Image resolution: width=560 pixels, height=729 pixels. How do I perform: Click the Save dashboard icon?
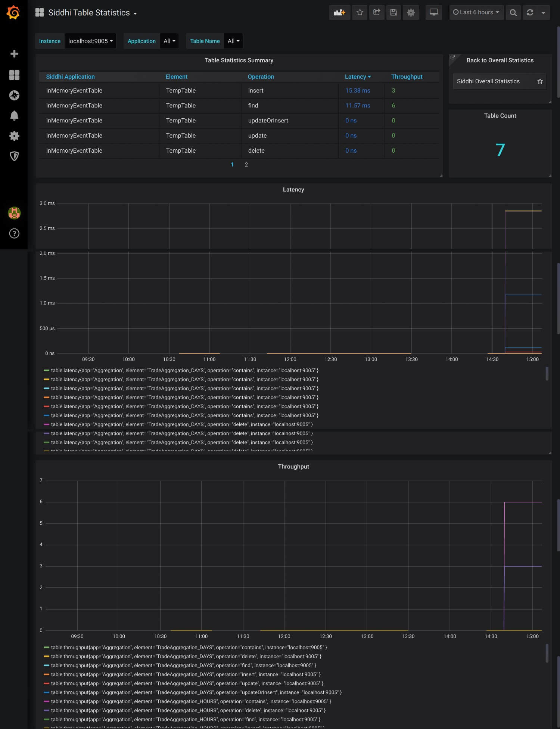[x=393, y=12]
